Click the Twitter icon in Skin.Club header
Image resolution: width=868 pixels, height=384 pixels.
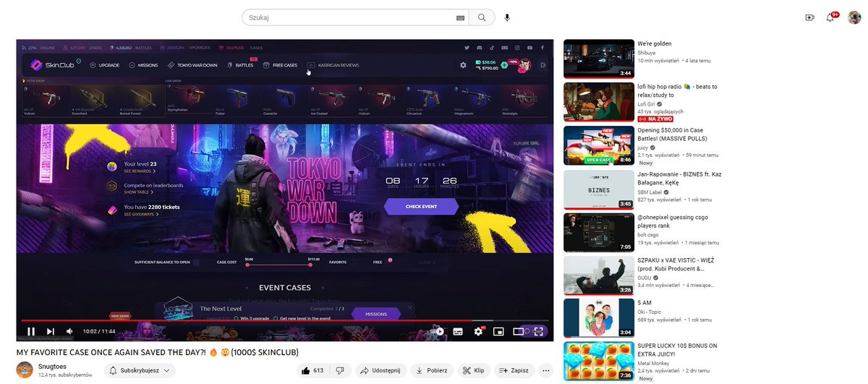coord(468,48)
